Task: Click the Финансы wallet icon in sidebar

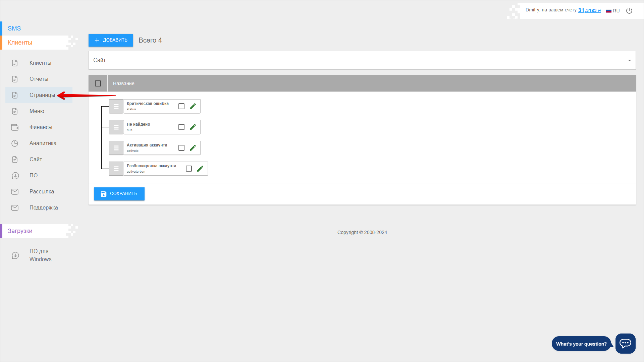Action: point(15,127)
